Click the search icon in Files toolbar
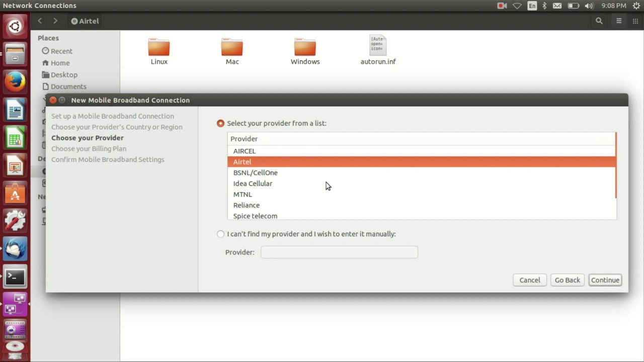 click(x=599, y=21)
